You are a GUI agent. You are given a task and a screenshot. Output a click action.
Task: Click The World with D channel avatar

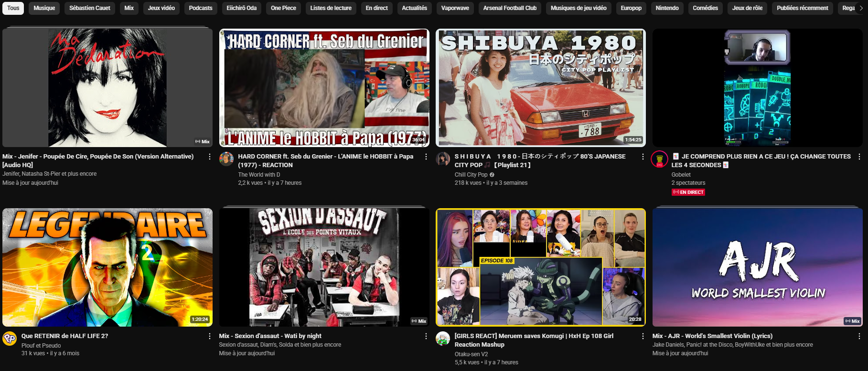click(x=226, y=159)
